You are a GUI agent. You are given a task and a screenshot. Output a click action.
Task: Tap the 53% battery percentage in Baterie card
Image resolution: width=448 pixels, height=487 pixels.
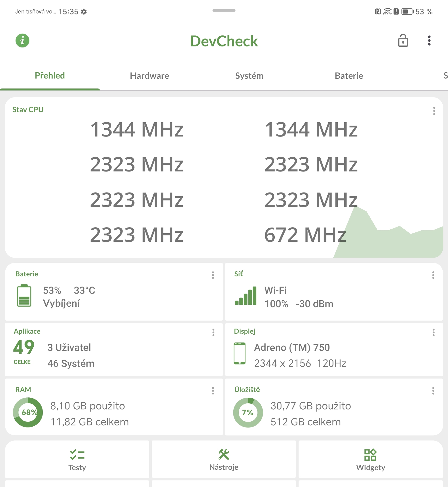click(52, 291)
